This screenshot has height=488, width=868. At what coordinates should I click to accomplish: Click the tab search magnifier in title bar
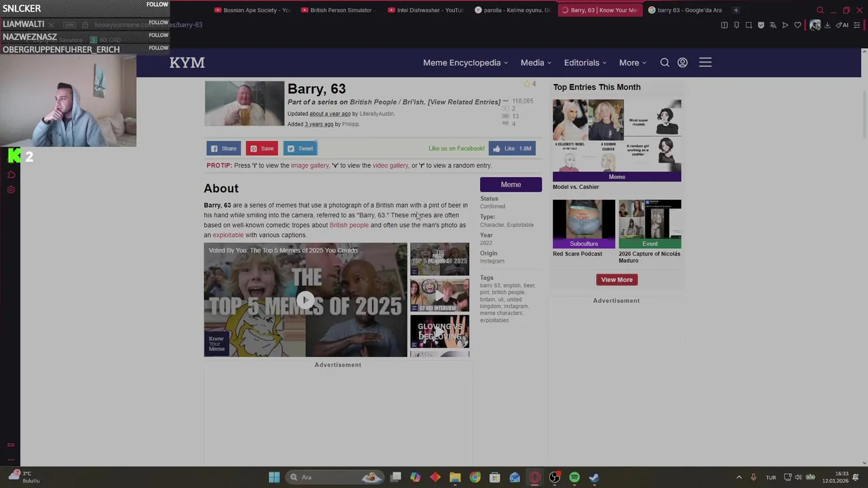click(820, 10)
